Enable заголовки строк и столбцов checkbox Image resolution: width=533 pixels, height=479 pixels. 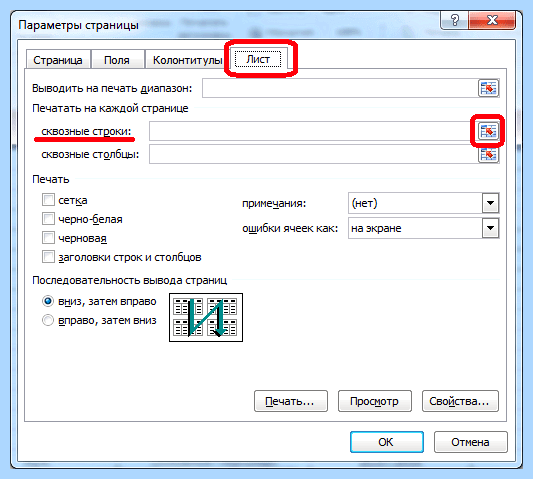coord(48,257)
